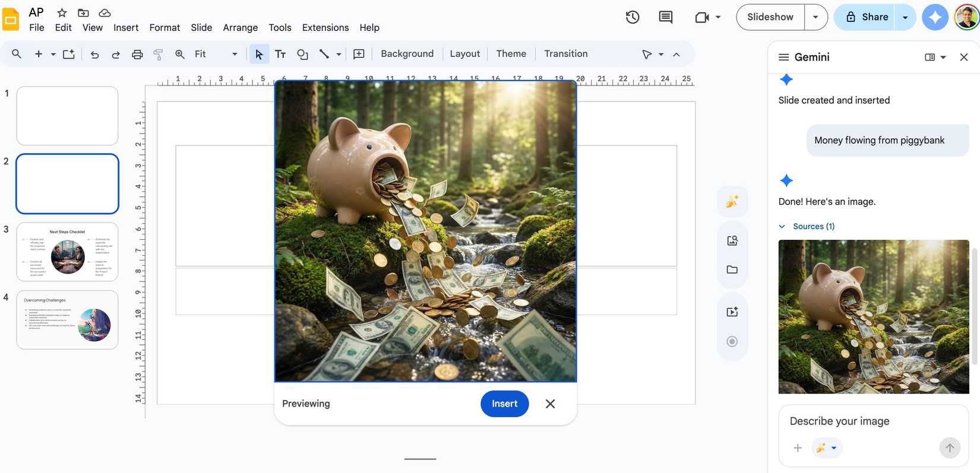This screenshot has height=473, width=980.
Task: Open the move to folder icon
Action: click(83, 12)
